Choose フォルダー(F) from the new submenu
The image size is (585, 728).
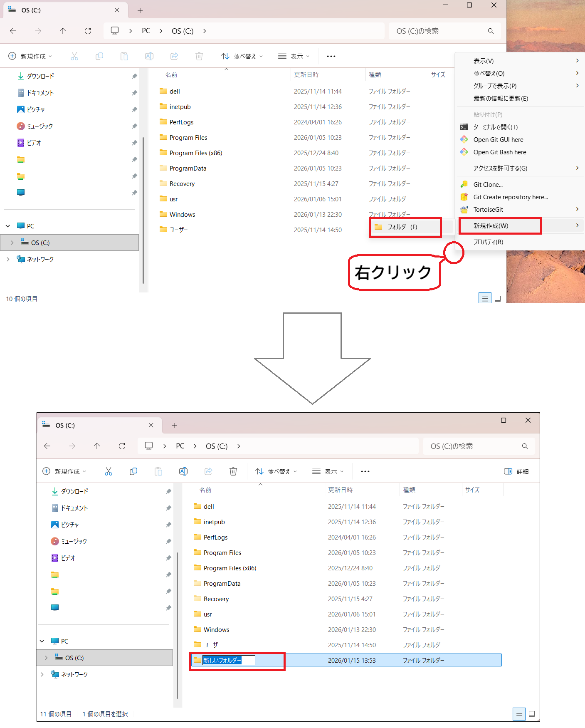[x=402, y=227]
